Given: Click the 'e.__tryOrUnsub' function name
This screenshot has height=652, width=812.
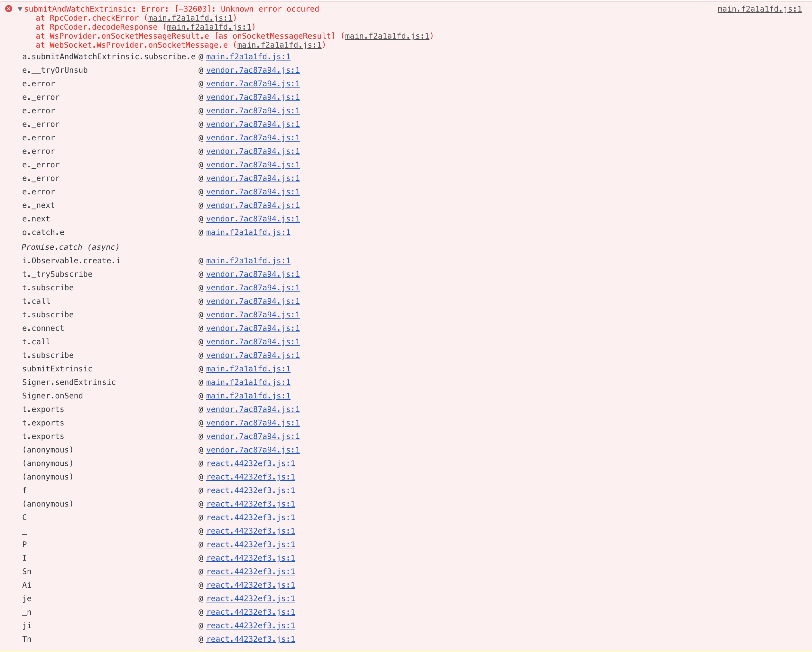Looking at the screenshot, I should coord(55,70).
